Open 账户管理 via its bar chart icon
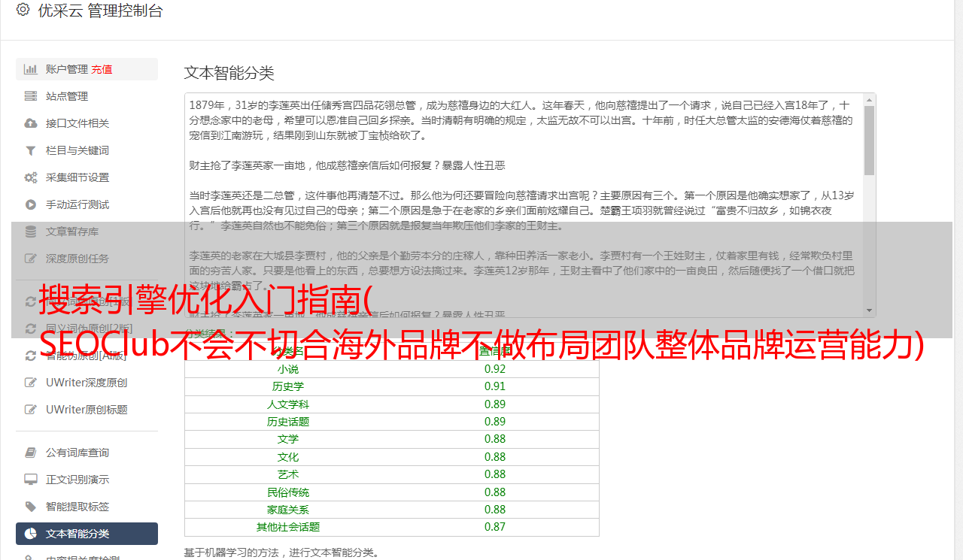963x560 pixels. [x=31, y=69]
